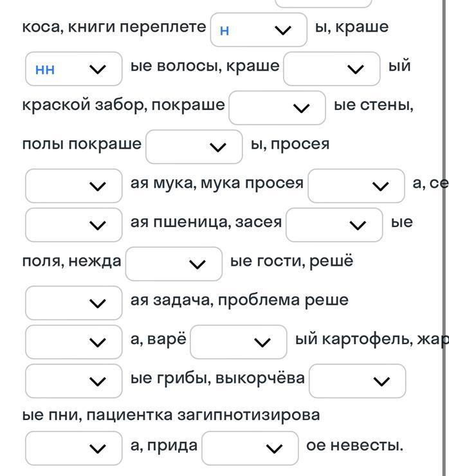This screenshot has height=476, width=449.
Task: Click partially visible dropdown at top edge
Action: (324, 3)
